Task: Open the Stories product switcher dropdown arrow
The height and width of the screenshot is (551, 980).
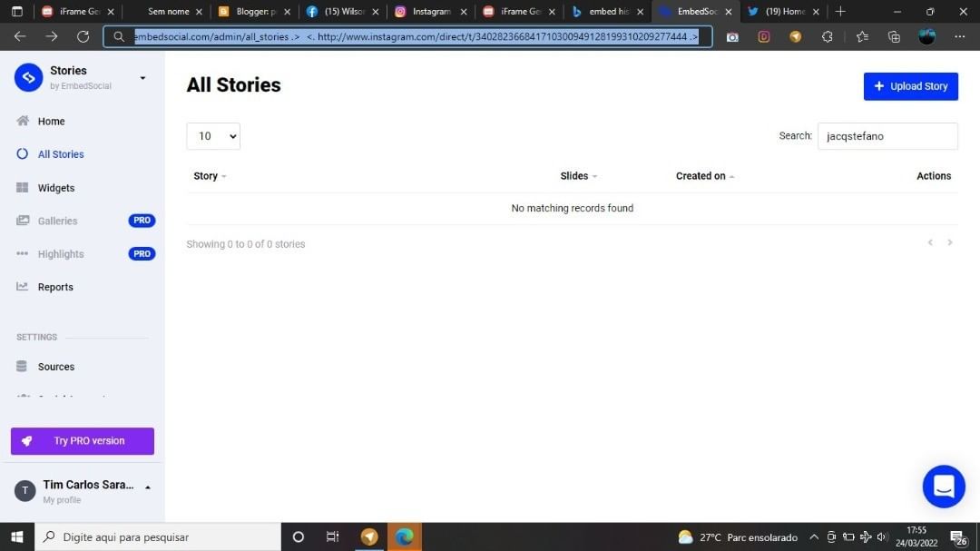Action: click(143, 78)
